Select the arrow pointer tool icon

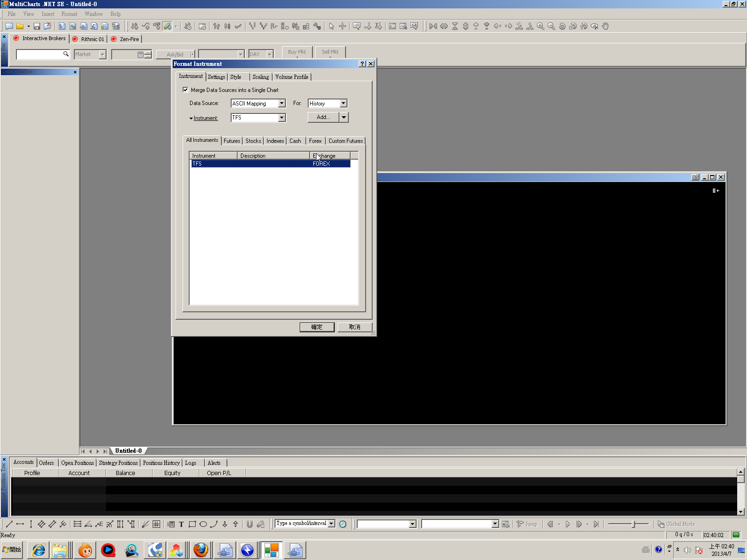[x=331, y=26]
